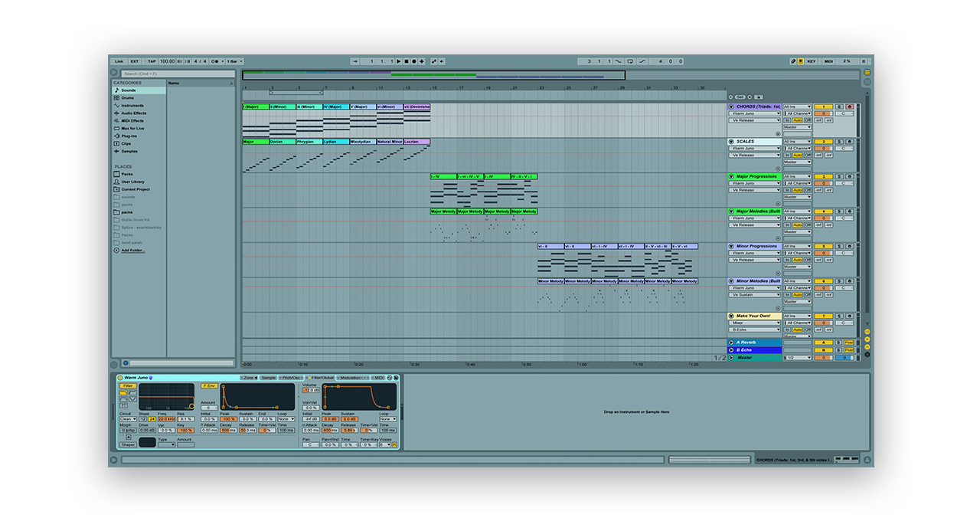Switch to the Filter/Global tab
Viewport: 980px width, 531px height.
pos(320,378)
